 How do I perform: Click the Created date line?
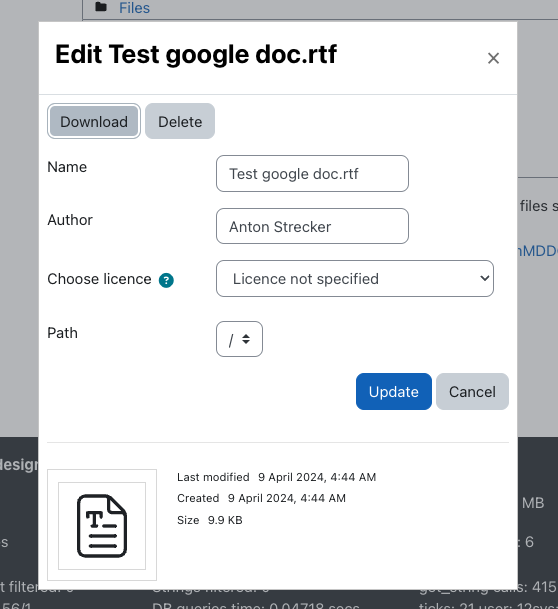pyautogui.click(x=261, y=498)
